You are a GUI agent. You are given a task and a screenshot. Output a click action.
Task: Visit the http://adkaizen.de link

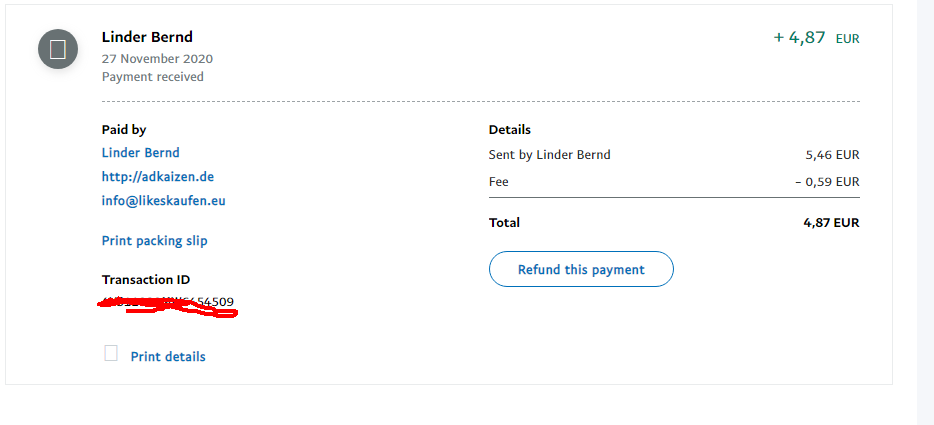(x=158, y=177)
